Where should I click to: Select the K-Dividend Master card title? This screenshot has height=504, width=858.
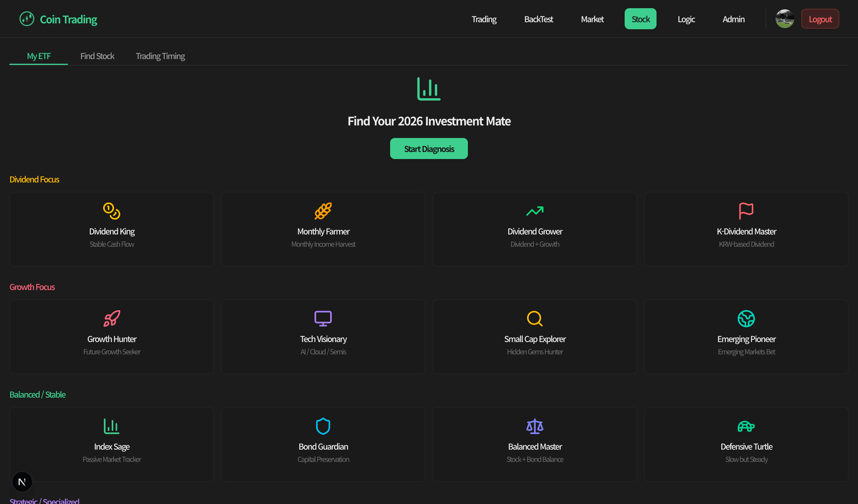coord(746,232)
